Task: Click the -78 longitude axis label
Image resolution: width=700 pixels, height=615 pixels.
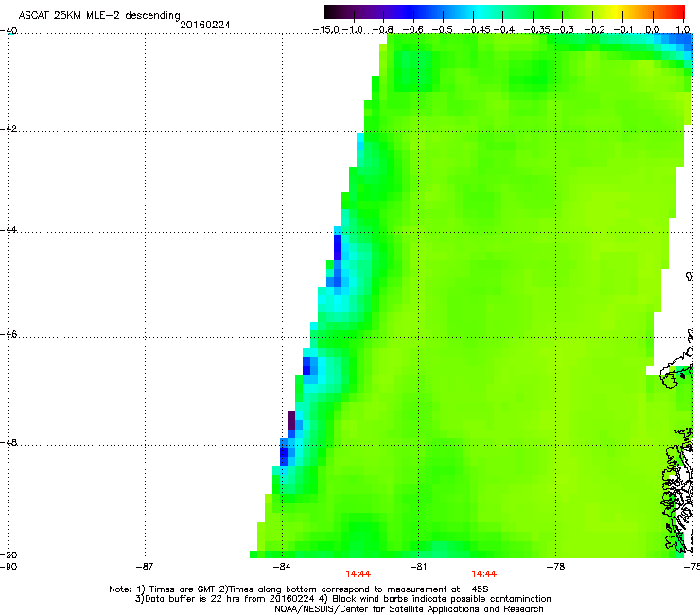Action: (555, 567)
